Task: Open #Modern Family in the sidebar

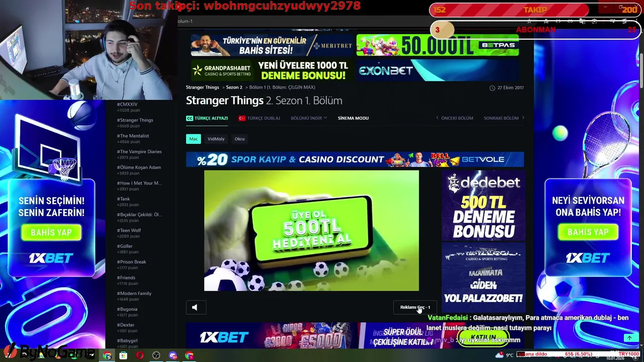Action: [x=134, y=293]
